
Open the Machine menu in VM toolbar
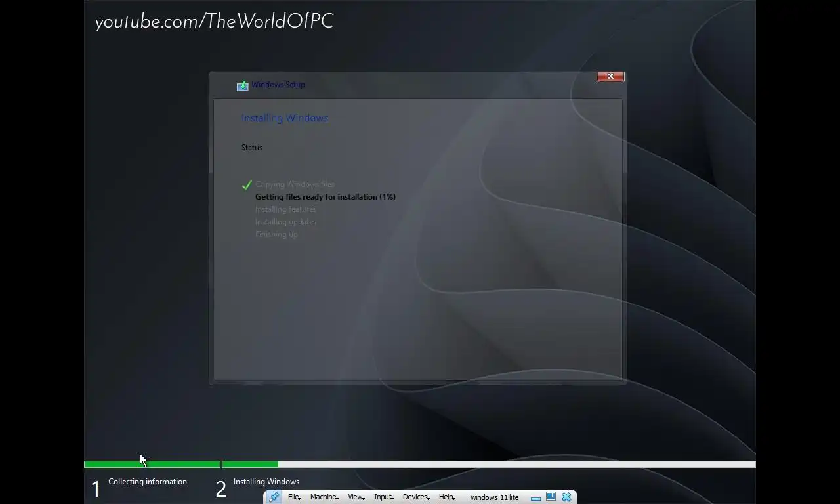click(324, 497)
